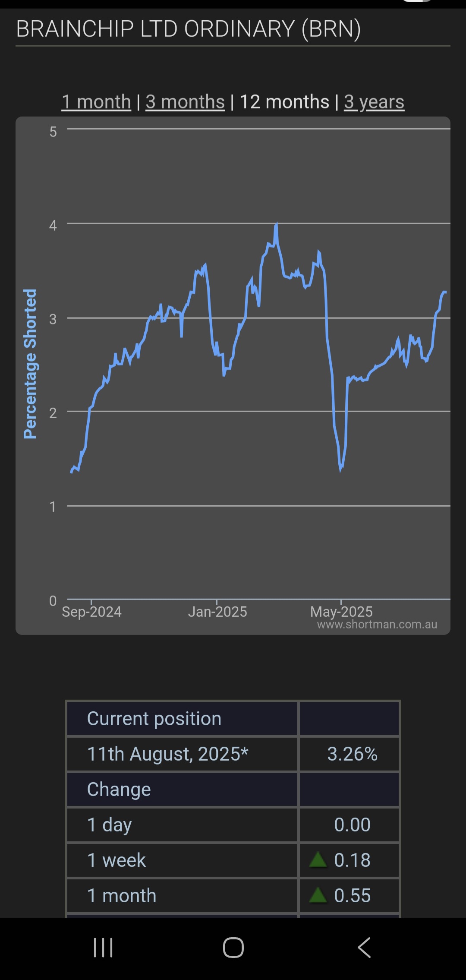Click green up arrow in 1 week row

click(x=318, y=859)
